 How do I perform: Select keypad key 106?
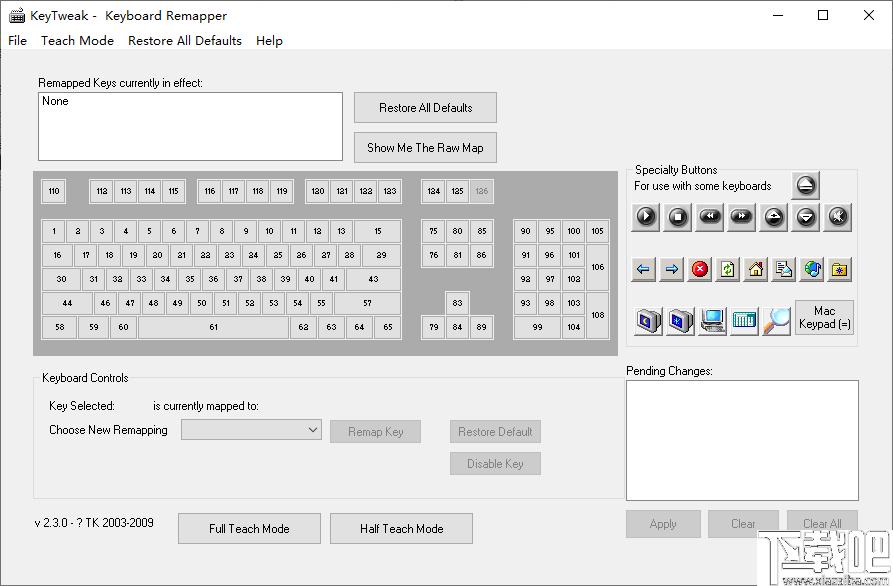597,267
